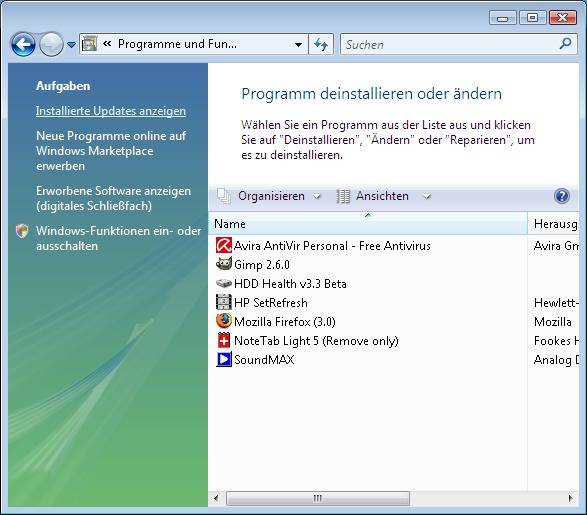Screen dimensions: 587x515
Task: Click the HDD Health drive icon
Action: click(x=224, y=283)
